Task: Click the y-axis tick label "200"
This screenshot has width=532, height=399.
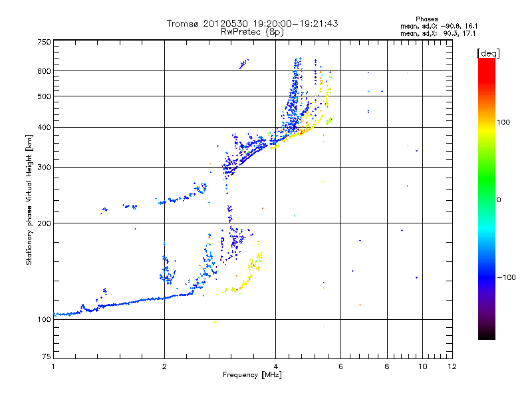Action: tap(44, 223)
